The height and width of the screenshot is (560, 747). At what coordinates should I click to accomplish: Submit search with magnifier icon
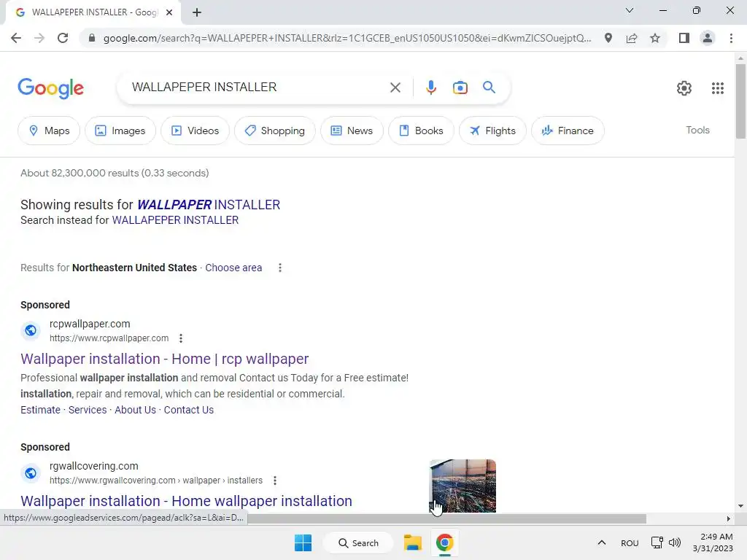[x=489, y=87]
